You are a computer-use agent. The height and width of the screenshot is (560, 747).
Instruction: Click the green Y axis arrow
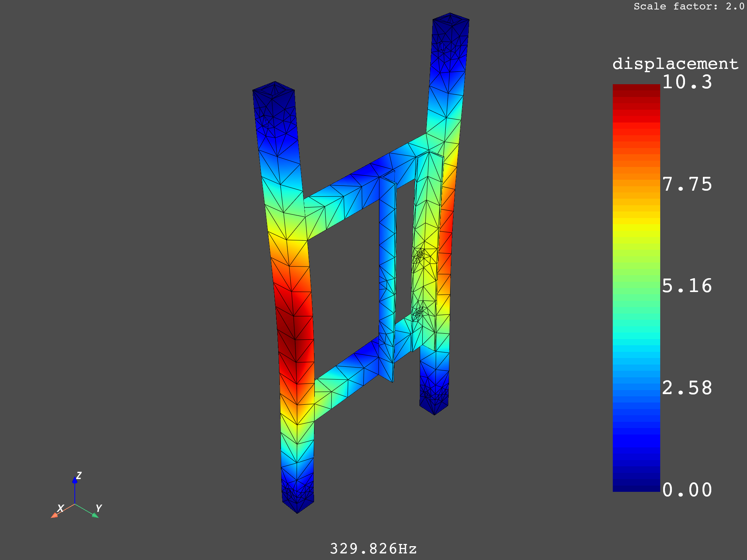87,511
